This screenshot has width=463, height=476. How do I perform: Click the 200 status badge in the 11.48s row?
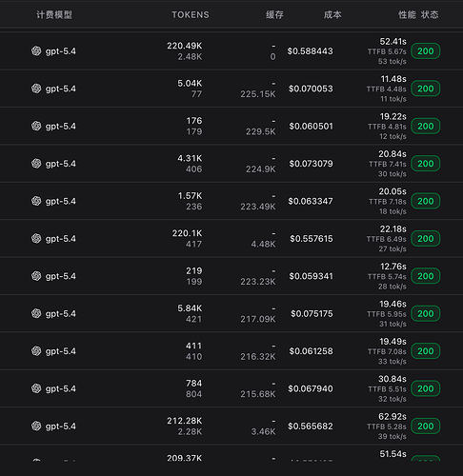coord(426,89)
